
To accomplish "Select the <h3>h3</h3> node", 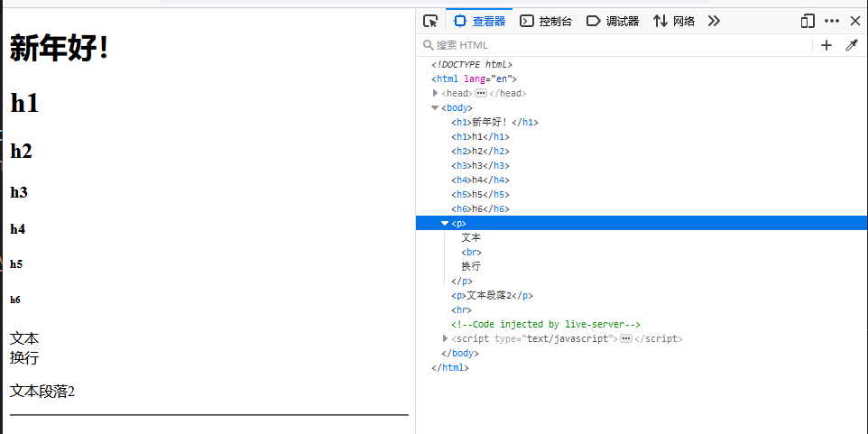I will [x=480, y=165].
